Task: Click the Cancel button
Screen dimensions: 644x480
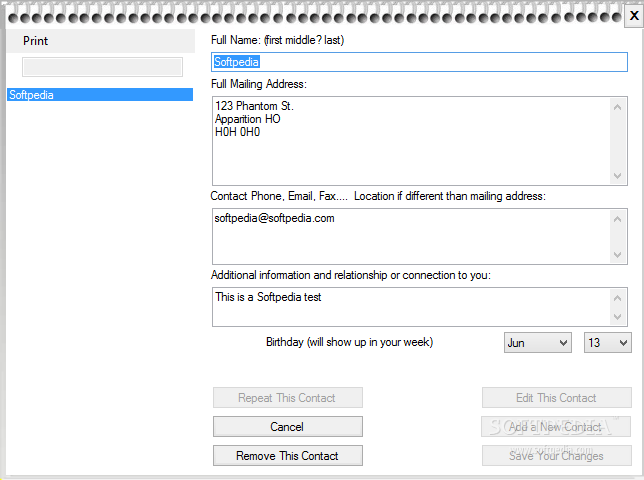Action: (x=288, y=427)
